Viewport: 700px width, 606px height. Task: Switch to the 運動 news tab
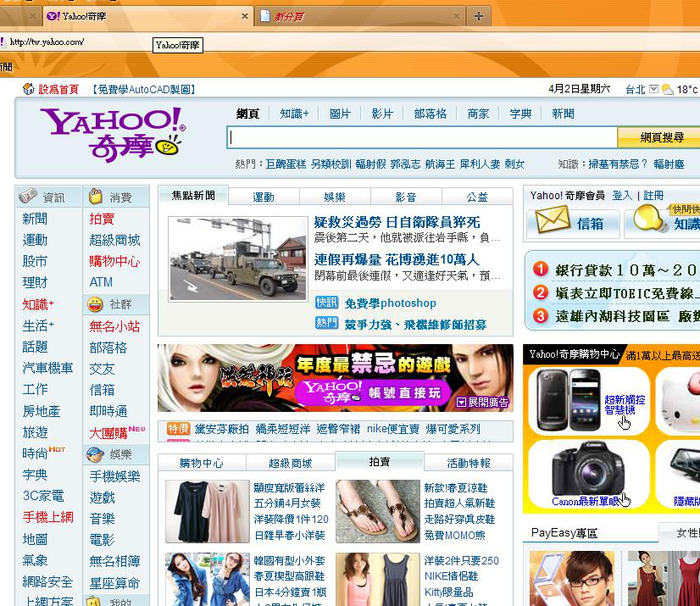(x=264, y=197)
